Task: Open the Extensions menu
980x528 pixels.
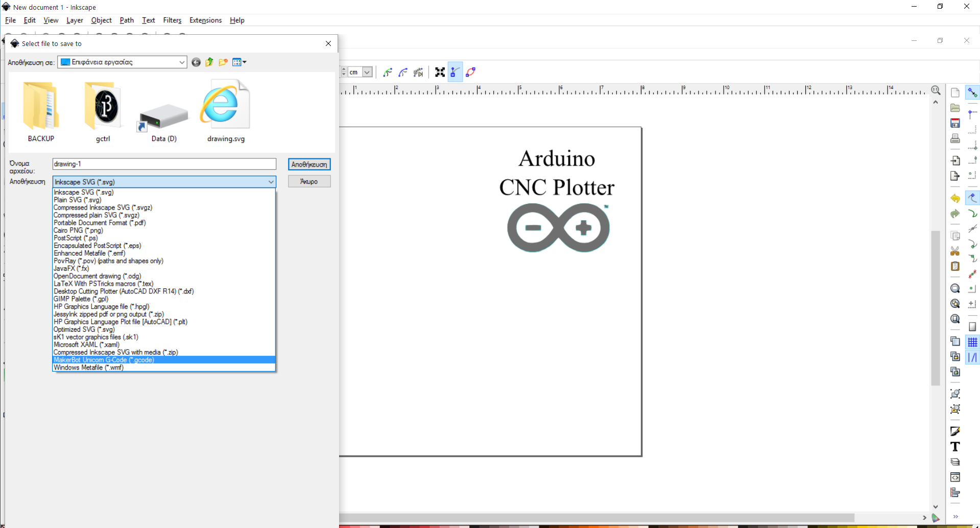Action: 205,20
